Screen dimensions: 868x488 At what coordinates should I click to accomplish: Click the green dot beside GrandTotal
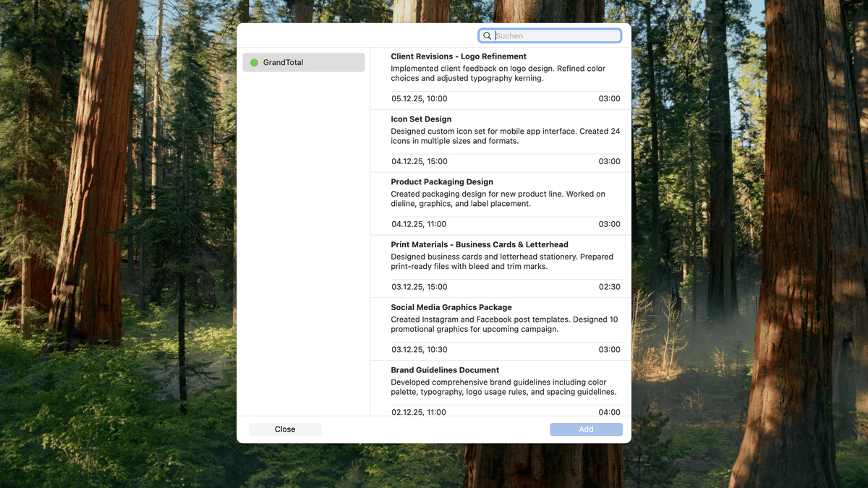(254, 63)
